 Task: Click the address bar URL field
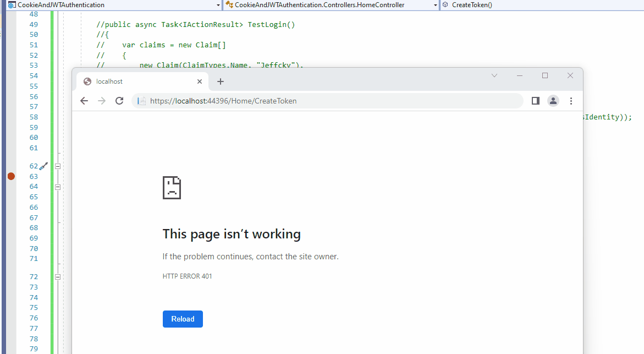point(327,101)
